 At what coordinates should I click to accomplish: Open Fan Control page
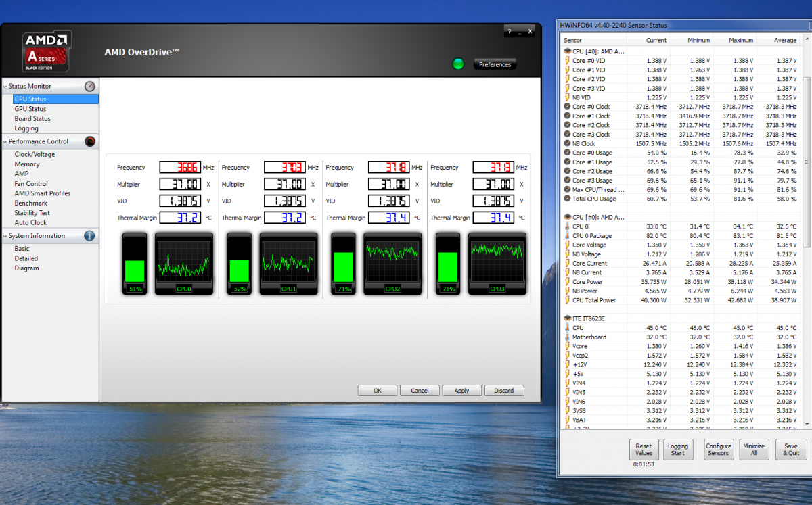coord(31,184)
